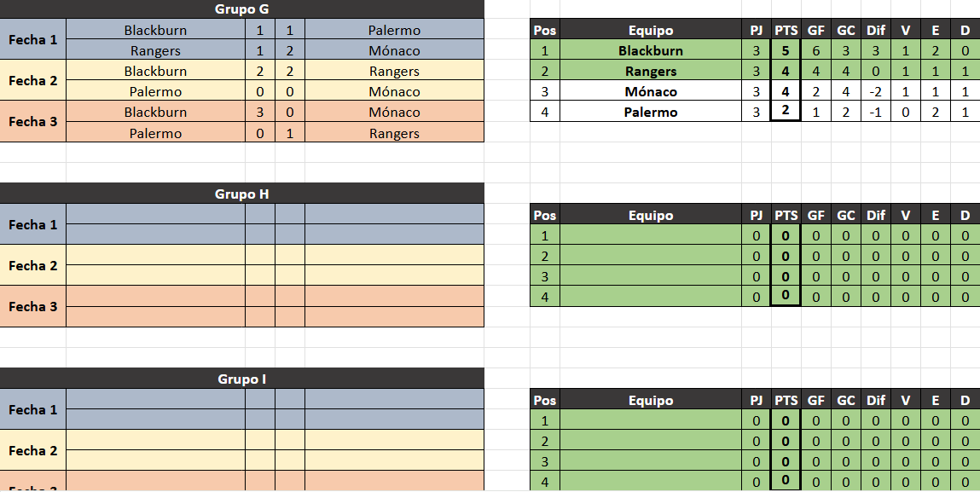Viewport: 980px width, 492px height.
Task: Select empty position 1 team cell in Grupo H
Action: point(650,236)
